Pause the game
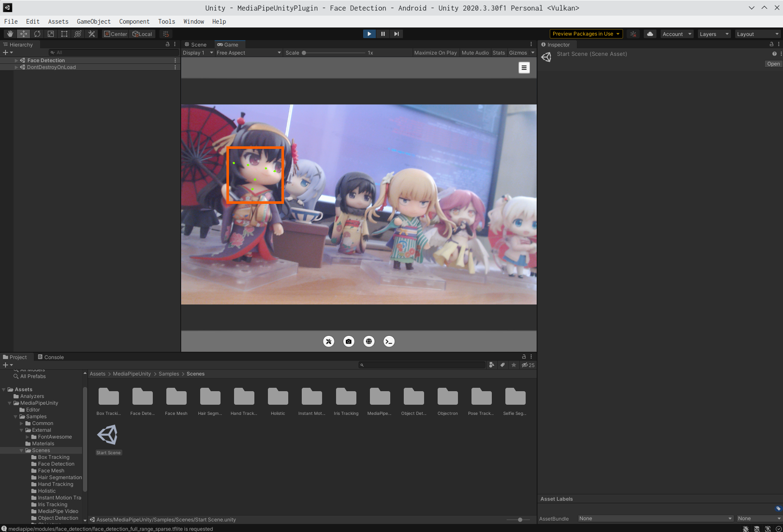This screenshot has height=532, width=783. (383, 34)
